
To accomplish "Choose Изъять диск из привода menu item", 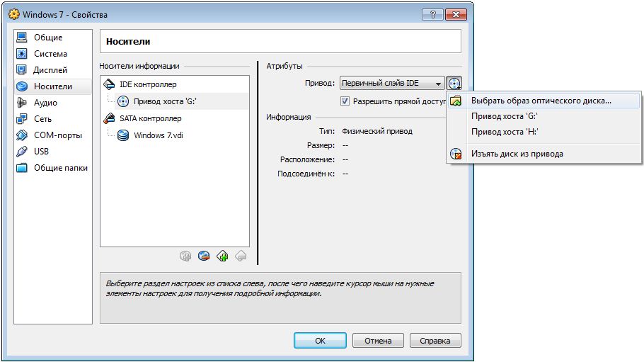I will click(x=544, y=154).
